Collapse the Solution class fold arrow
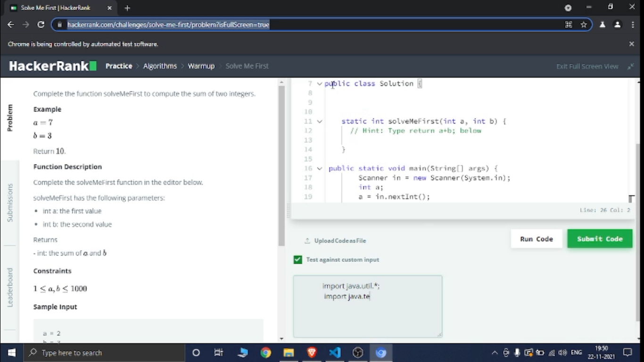The width and height of the screenshot is (644, 362). (x=320, y=84)
